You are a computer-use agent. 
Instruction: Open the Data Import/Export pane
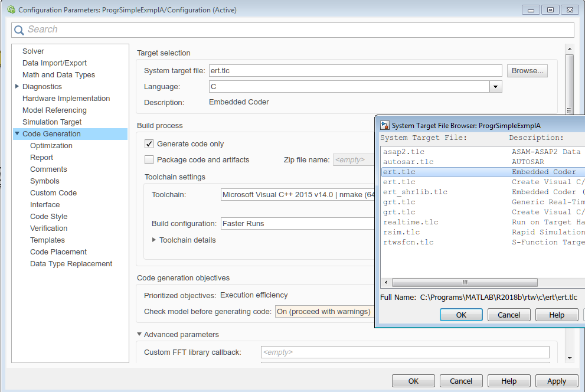[54, 63]
